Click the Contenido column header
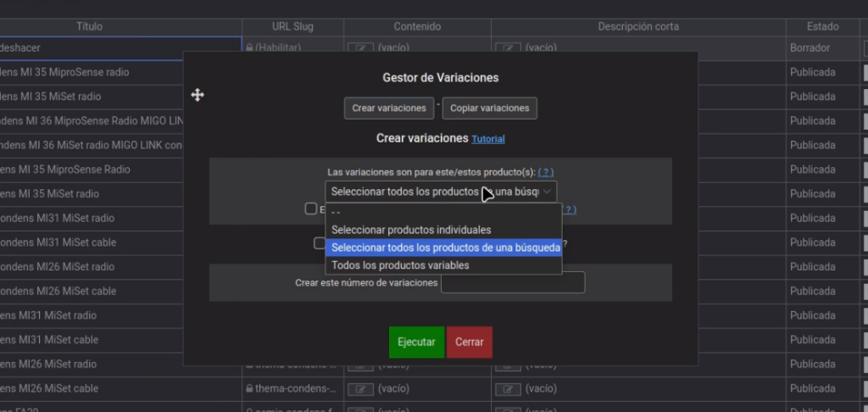Screen dimensions: 868x412 click(417, 26)
